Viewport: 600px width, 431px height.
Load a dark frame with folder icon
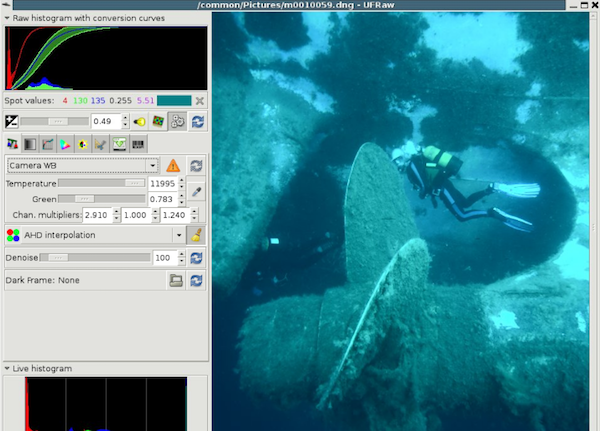(x=176, y=281)
